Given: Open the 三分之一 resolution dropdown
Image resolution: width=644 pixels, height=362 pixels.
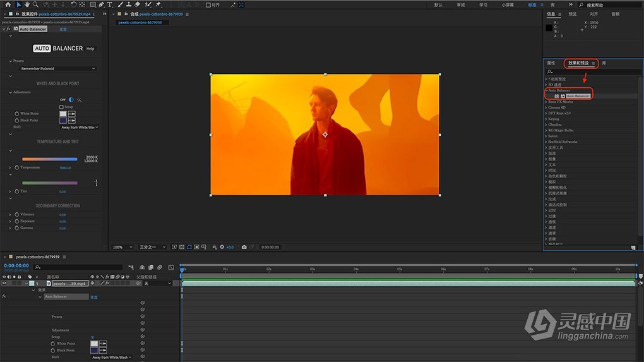Looking at the screenshot, I should [152, 247].
